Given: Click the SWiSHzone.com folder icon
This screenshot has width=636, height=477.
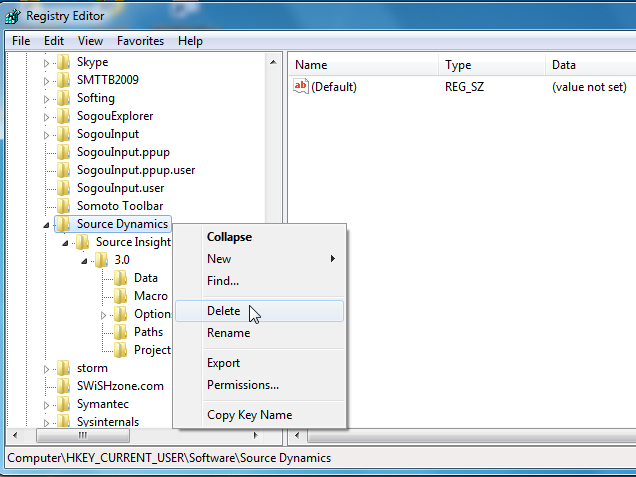Looking at the screenshot, I should tap(63, 386).
